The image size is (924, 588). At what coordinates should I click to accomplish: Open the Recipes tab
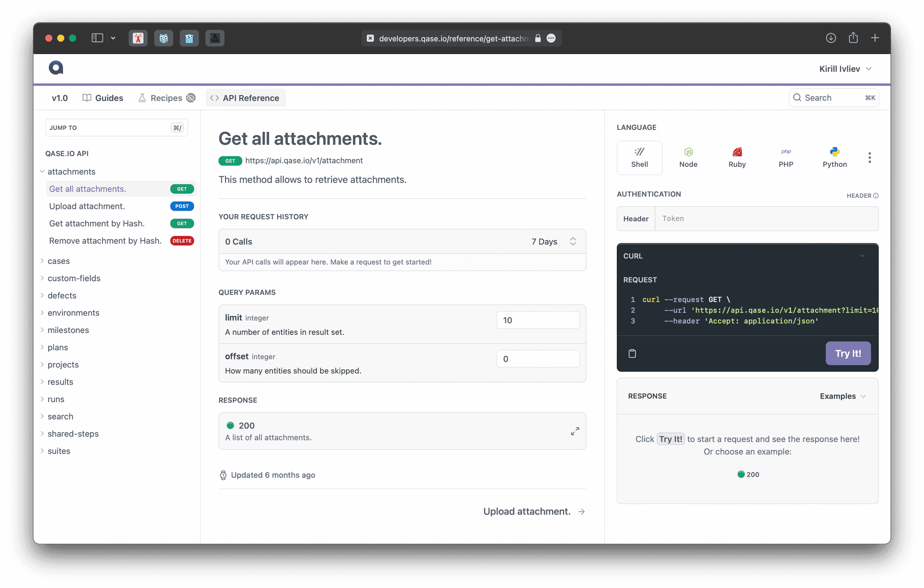click(x=166, y=98)
